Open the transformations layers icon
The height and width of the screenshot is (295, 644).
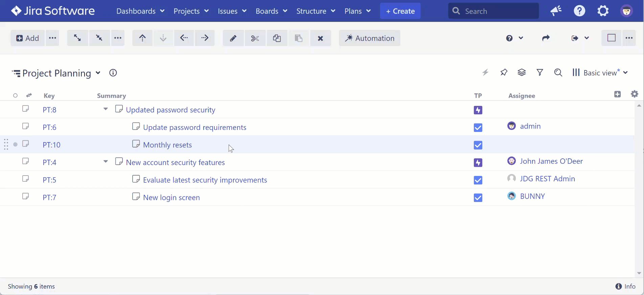[522, 72]
